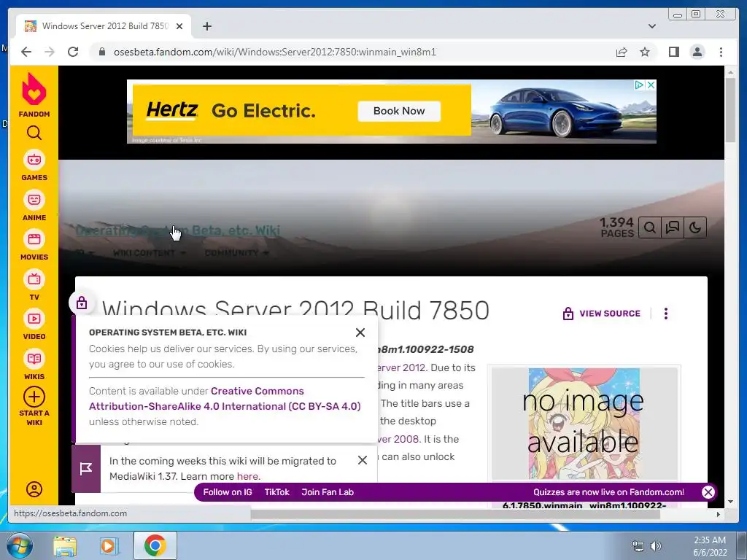The width and height of the screenshot is (747, 560).
Task: Click the site padlock icon in address bar
Action: (101, 52)
